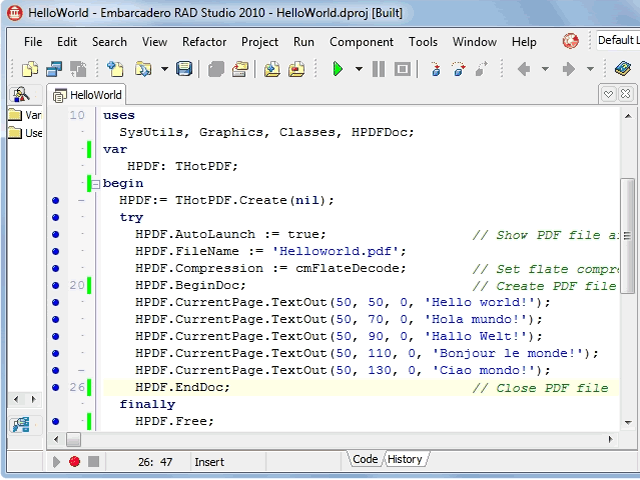The image size is (640, 480).
Task: Click the Program Reset stop icon
Action: coord(402,69)
